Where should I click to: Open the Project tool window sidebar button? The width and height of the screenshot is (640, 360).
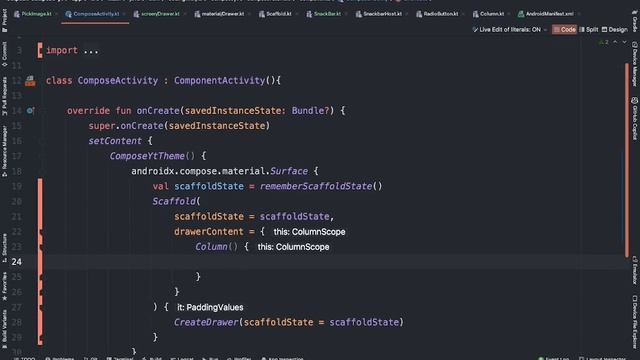[x=4, y=20]
